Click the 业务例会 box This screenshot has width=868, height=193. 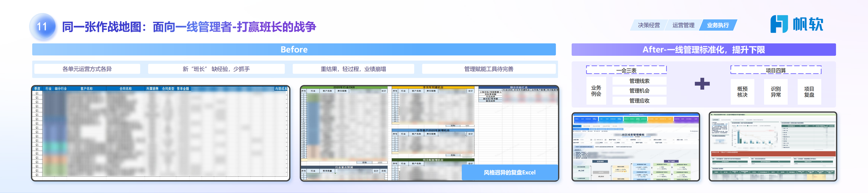click(596, 91)
